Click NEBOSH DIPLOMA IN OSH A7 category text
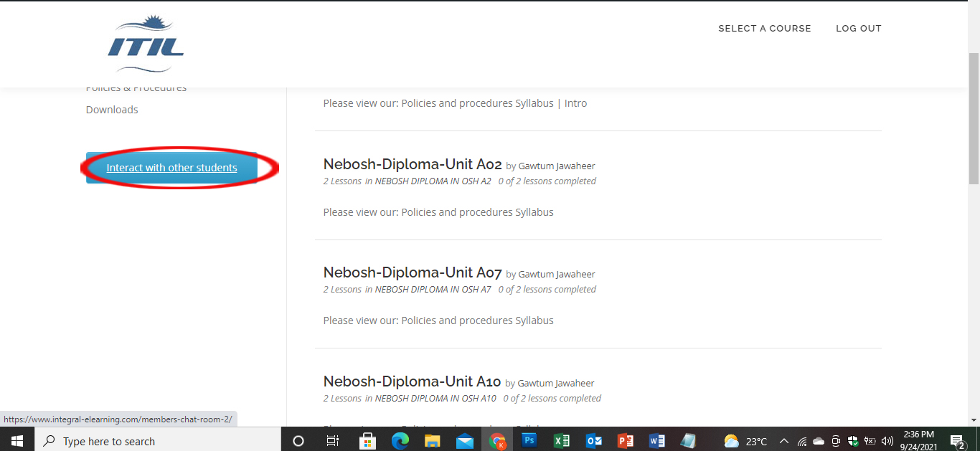The image size is (980, 451). click(433, 290)
